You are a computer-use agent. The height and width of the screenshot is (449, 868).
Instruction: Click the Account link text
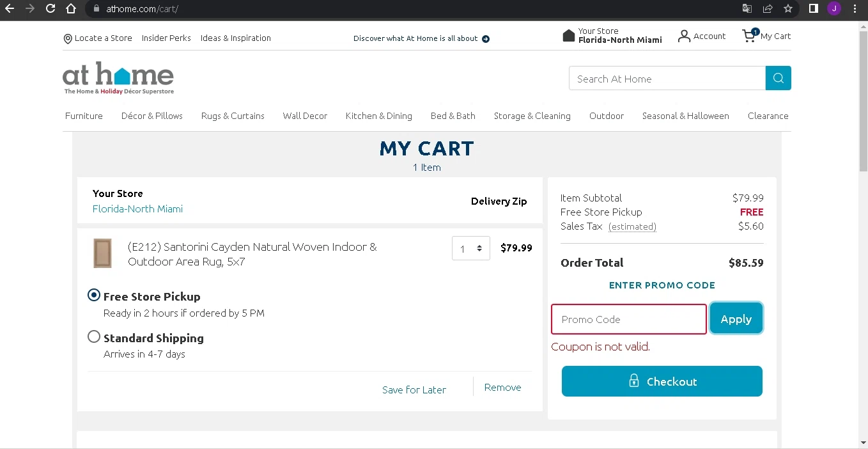tap(709, 36)
